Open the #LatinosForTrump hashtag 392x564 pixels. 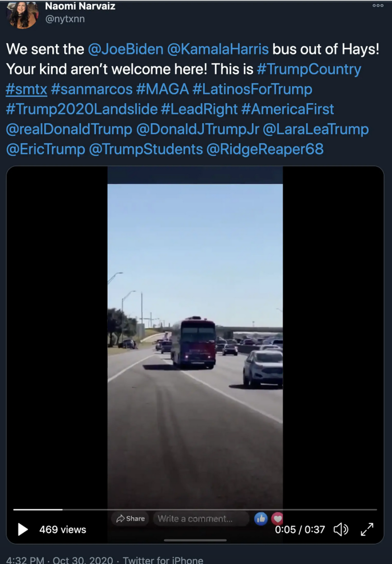252,89
